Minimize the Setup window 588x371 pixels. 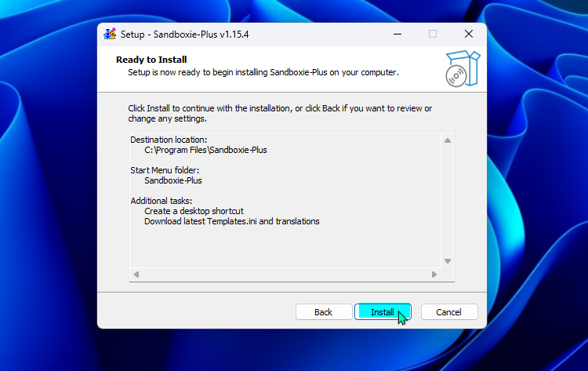(397, 35)
